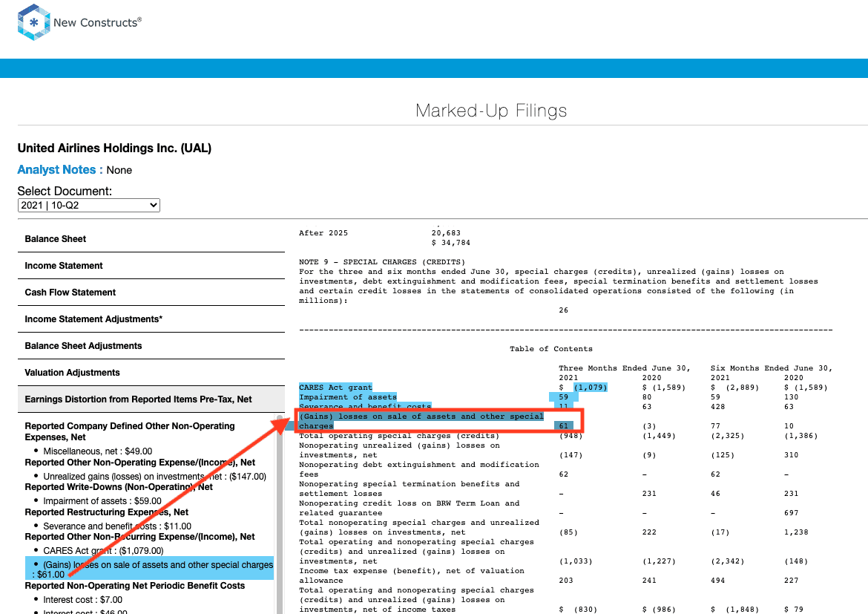The image size is (868, 614).
Task: Select list item "CARES Act grant : ($1,079.00)"
Action: point(104,550)
